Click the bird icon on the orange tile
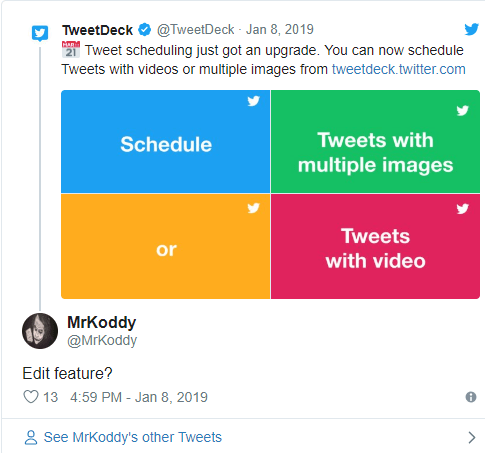Screen dimensions: 485x453 (x=253, y=208)
